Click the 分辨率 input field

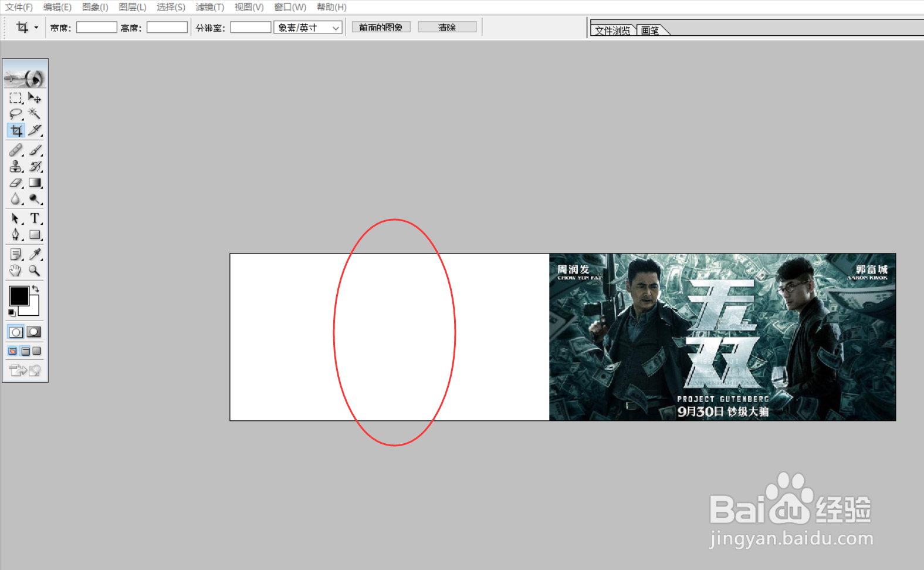(x=251, y=28)
